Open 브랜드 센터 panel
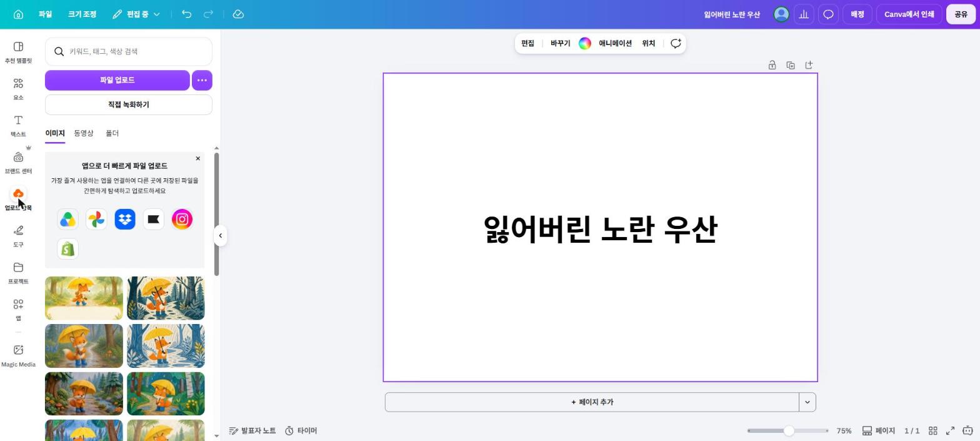The width and height of the screenshot is (980, 441). 18,163
